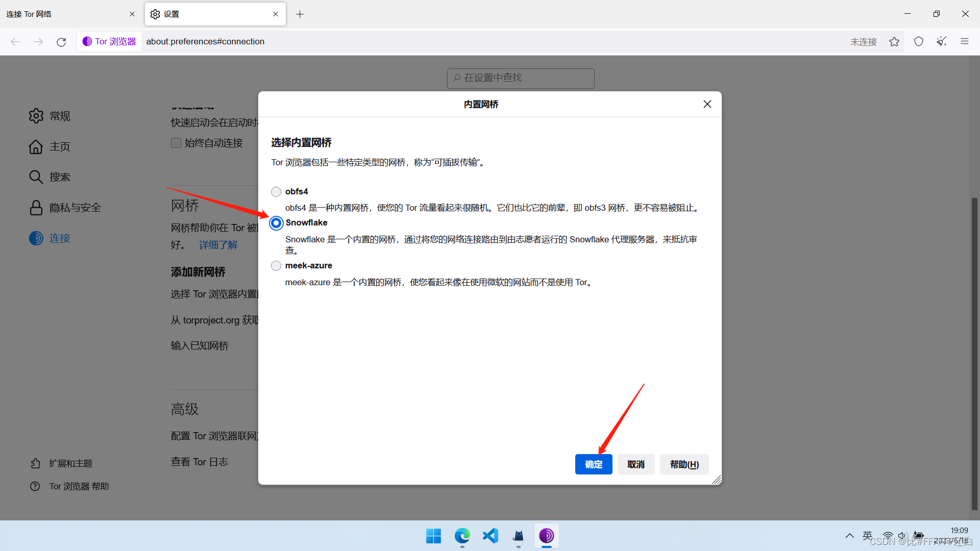
Task: Click the shield security level icon
Action: click(919, 41)
